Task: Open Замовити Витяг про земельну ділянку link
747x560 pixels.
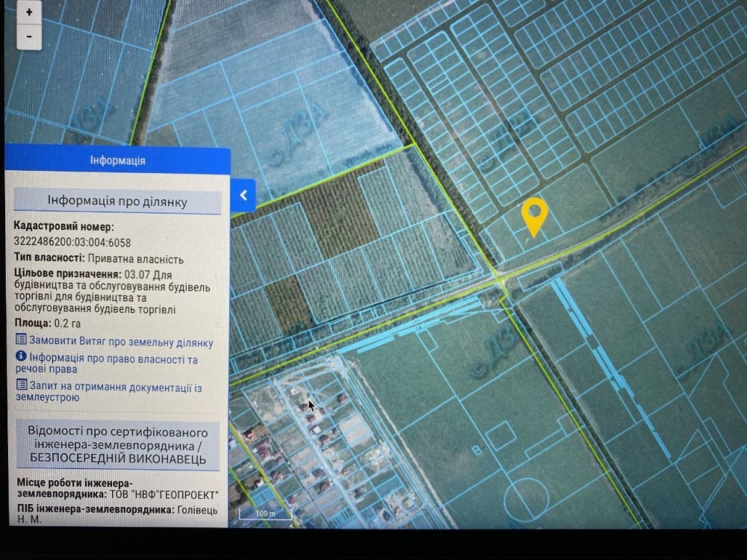Action: pos(120,342)
